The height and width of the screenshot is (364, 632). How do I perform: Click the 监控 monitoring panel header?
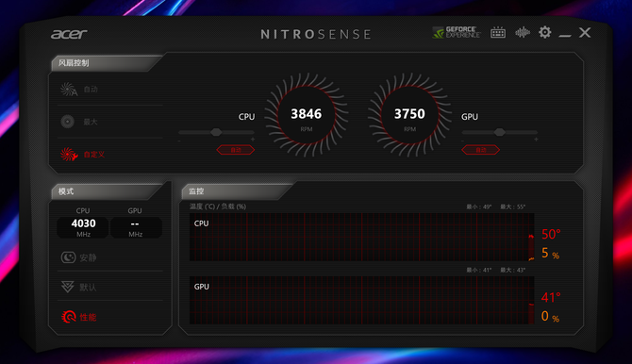click(x=236, y=191)
